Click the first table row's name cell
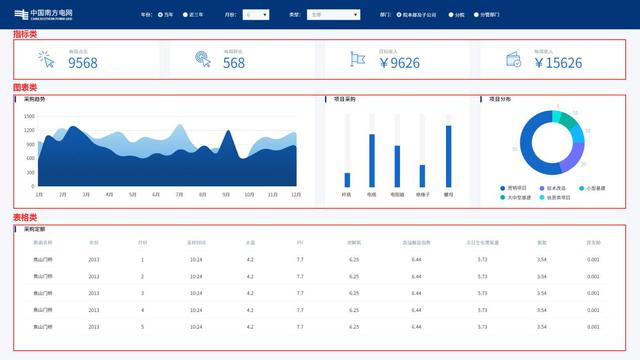Screen dimensions: 640x360 click(43, 260)
